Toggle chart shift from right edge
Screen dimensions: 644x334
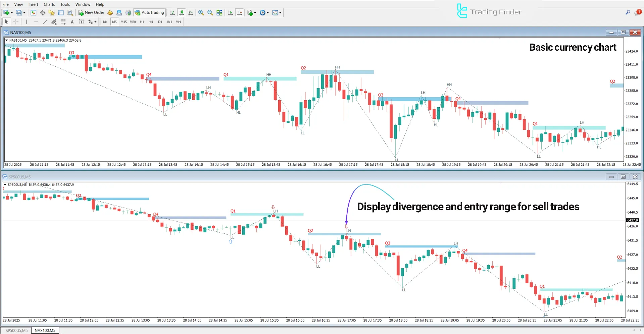(x=240, y=12)
